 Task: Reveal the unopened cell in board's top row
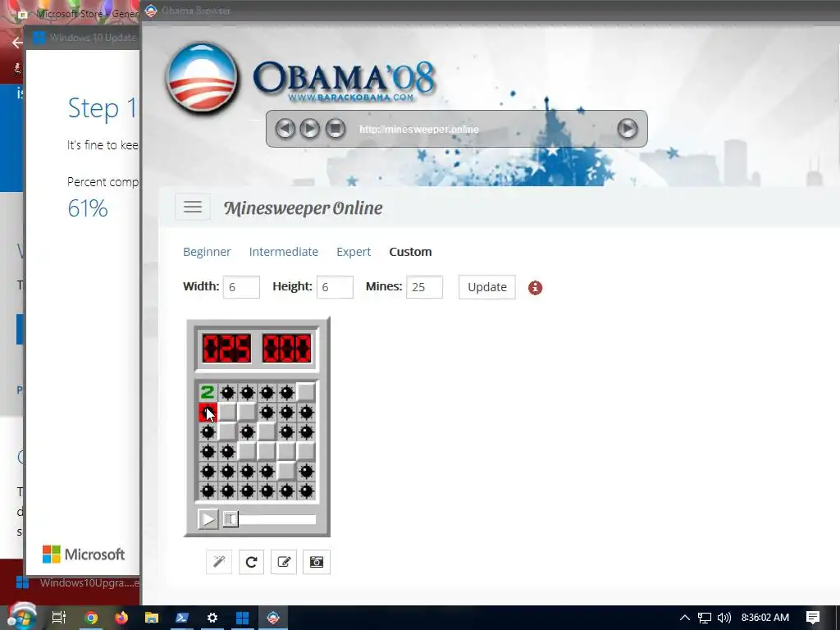click(306, 393)
